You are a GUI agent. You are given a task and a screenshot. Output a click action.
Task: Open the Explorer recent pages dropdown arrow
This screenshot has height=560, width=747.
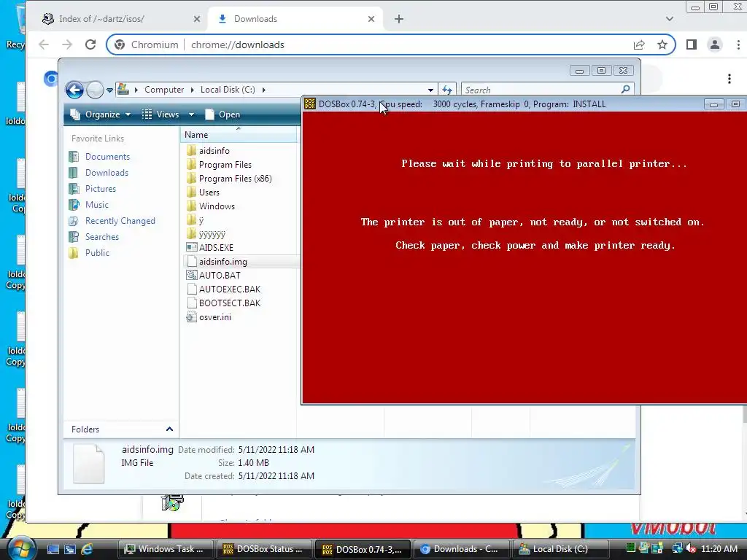pos(109,90)
